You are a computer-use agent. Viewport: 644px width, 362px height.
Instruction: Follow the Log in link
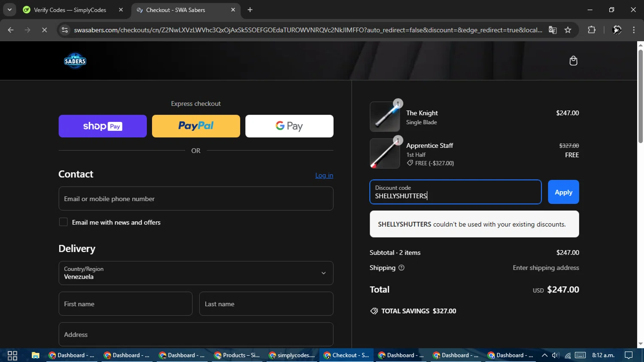324,175
